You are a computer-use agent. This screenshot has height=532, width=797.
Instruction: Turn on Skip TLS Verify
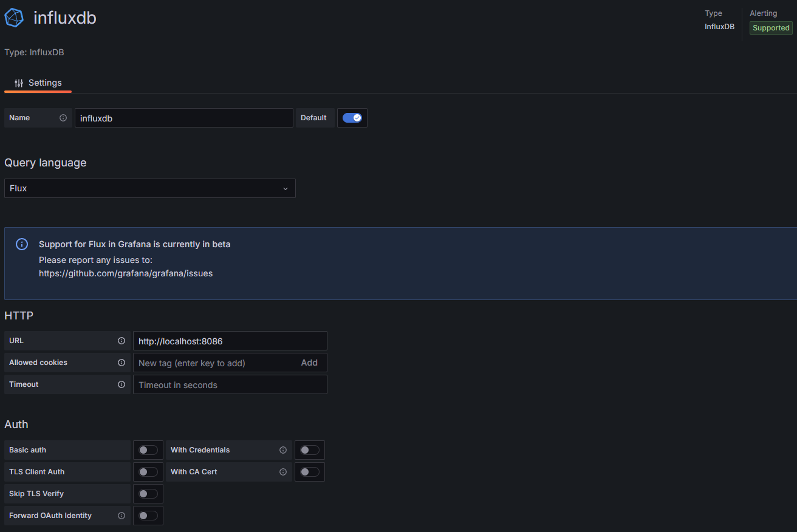point(148,494)
